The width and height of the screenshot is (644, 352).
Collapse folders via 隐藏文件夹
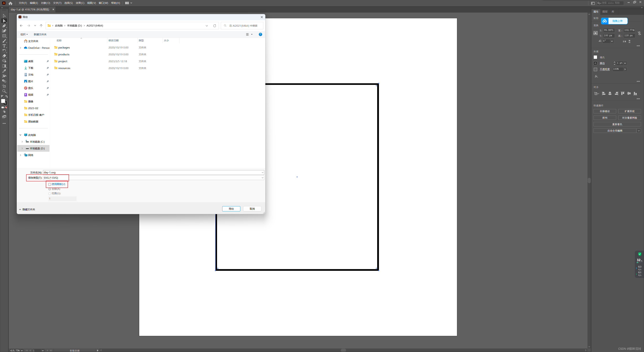coord(27,210)
